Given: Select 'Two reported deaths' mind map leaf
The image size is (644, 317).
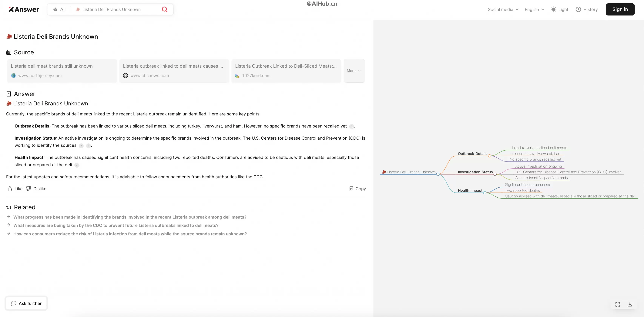Looking at the screenshot, I should [x=522, y=191].
